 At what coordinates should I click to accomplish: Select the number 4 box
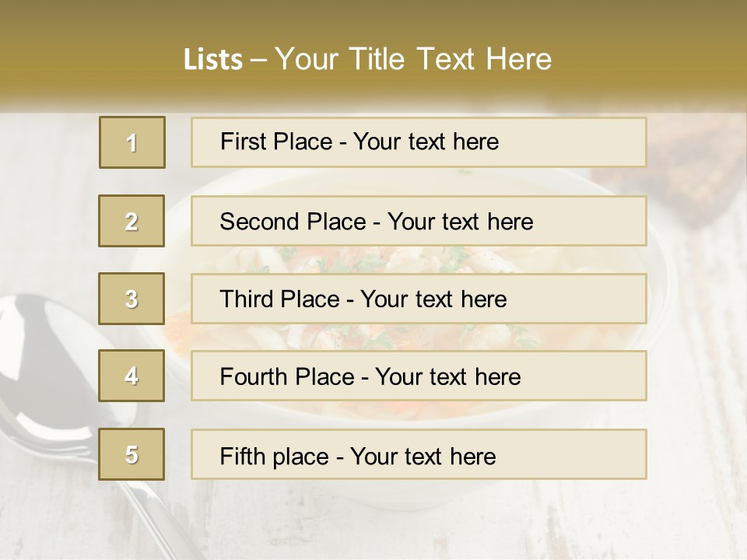pos(132,376)
